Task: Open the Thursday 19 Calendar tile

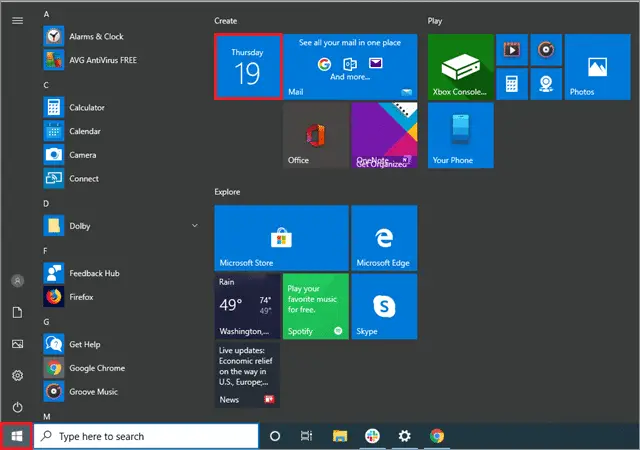Action: (x=248, y=67)
